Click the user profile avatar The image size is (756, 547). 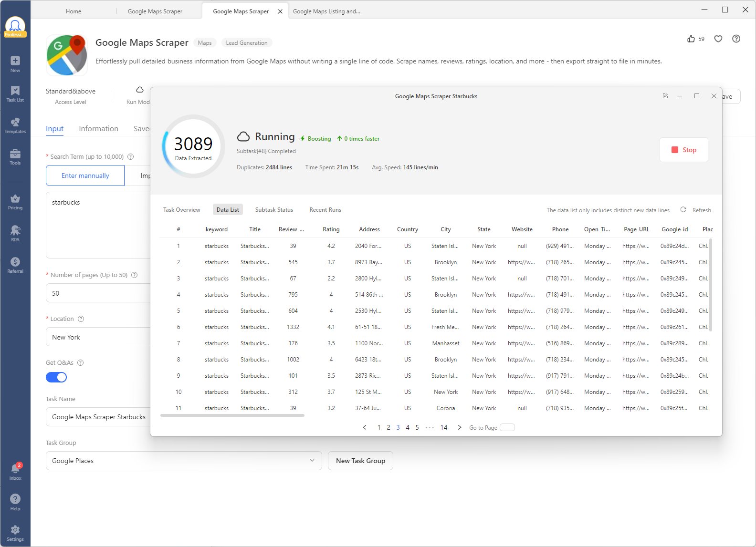point(15,27)
